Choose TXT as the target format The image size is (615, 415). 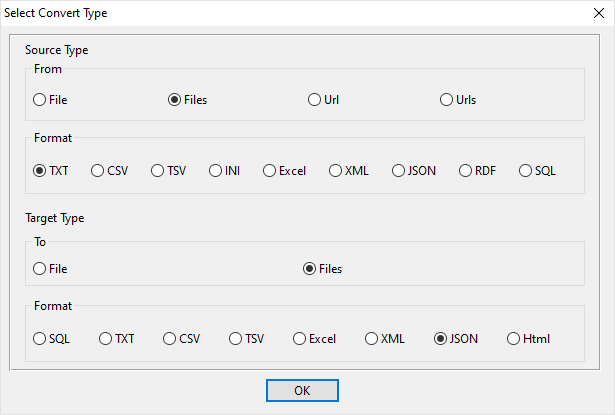[106, 339]
